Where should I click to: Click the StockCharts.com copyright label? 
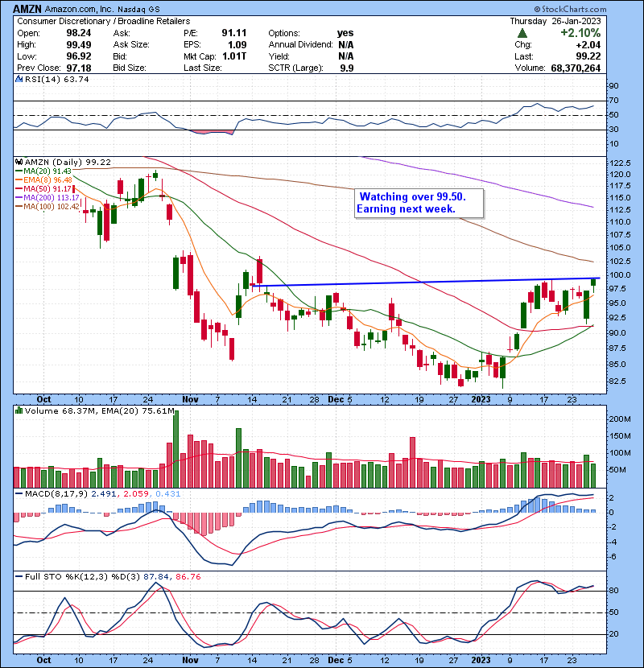tap(570, 9)
